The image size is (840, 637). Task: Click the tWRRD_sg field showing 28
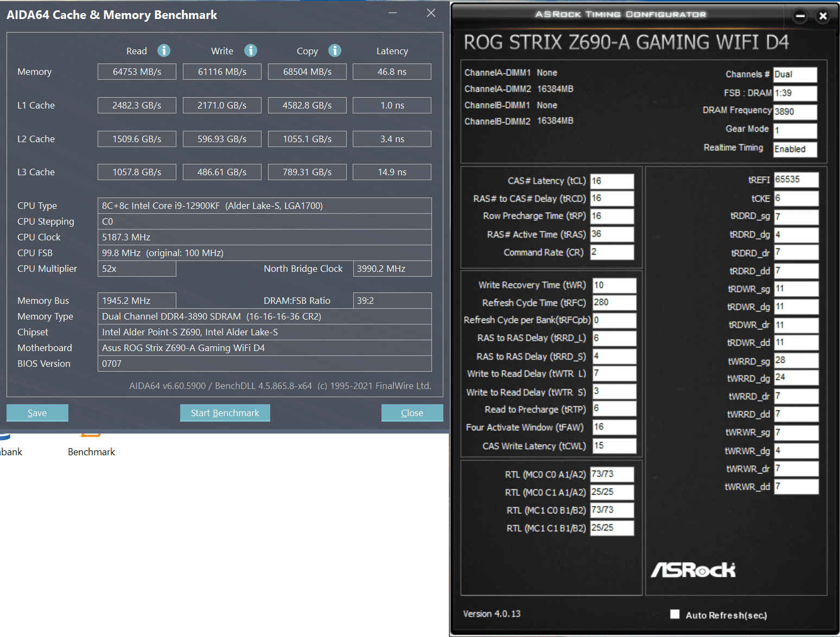[x=796, y=360]
